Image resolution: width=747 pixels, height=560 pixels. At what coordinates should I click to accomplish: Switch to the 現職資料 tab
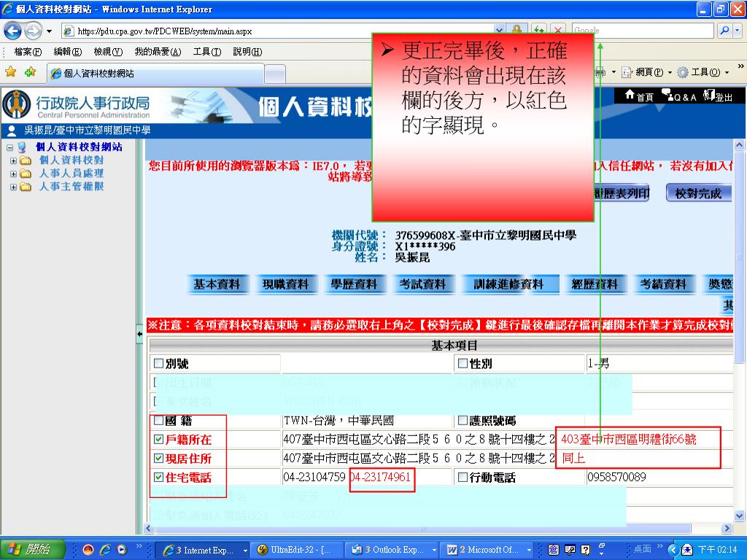click(x=286, y=284)
